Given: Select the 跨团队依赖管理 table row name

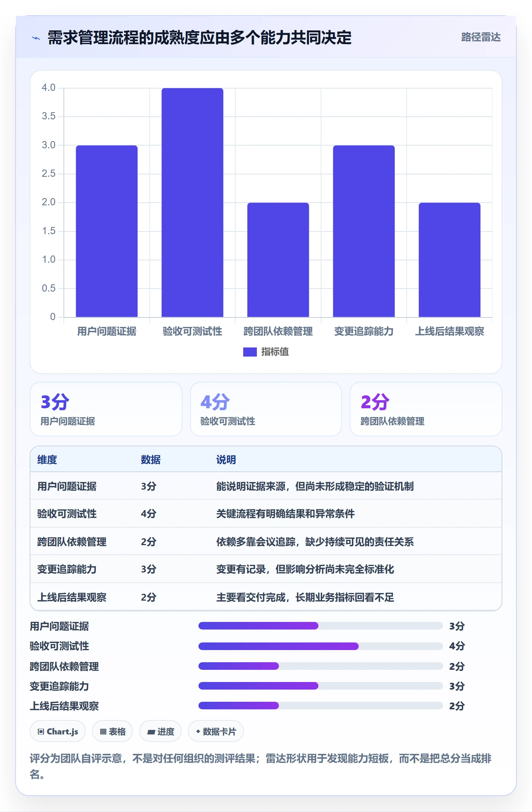Looking at the screenshot, I should (72, 542).
